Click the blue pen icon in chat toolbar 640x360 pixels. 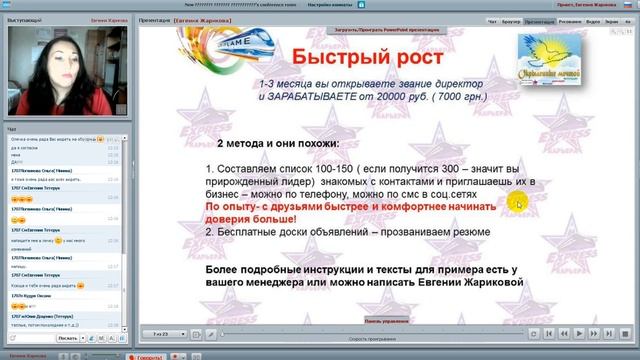point(92,338)
